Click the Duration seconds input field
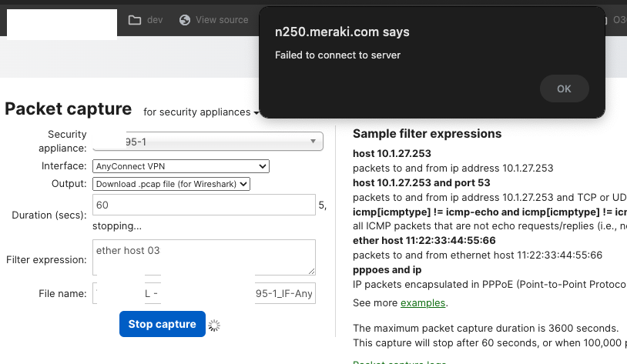Viewport: 627px width, 364px height. click(203, 205)
